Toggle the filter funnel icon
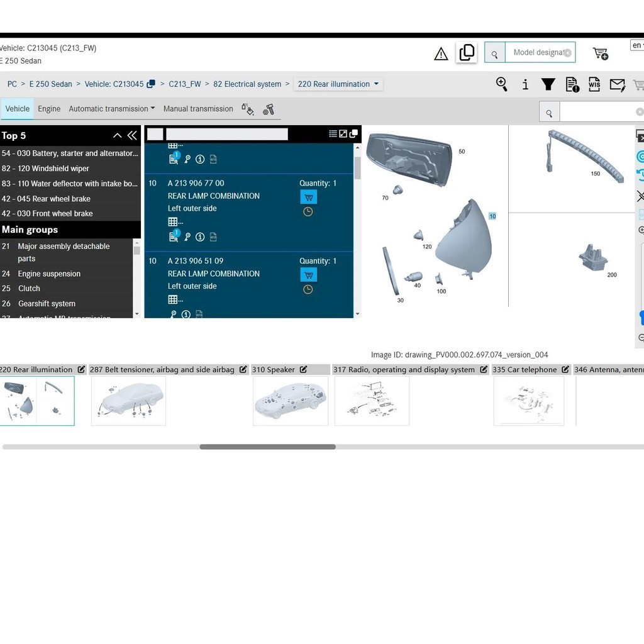The image size is (644, 644). point(548,84)
